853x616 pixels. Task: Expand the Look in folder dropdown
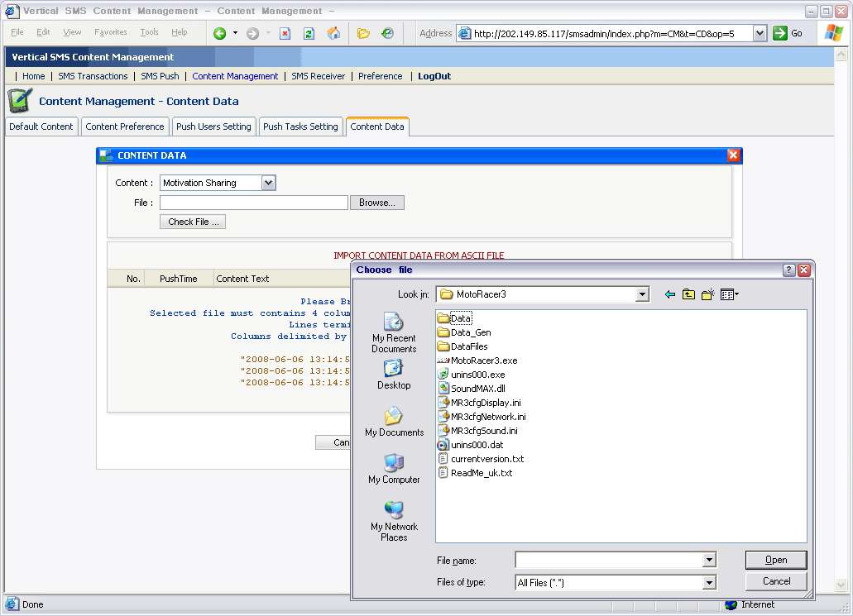pos(642,294)
